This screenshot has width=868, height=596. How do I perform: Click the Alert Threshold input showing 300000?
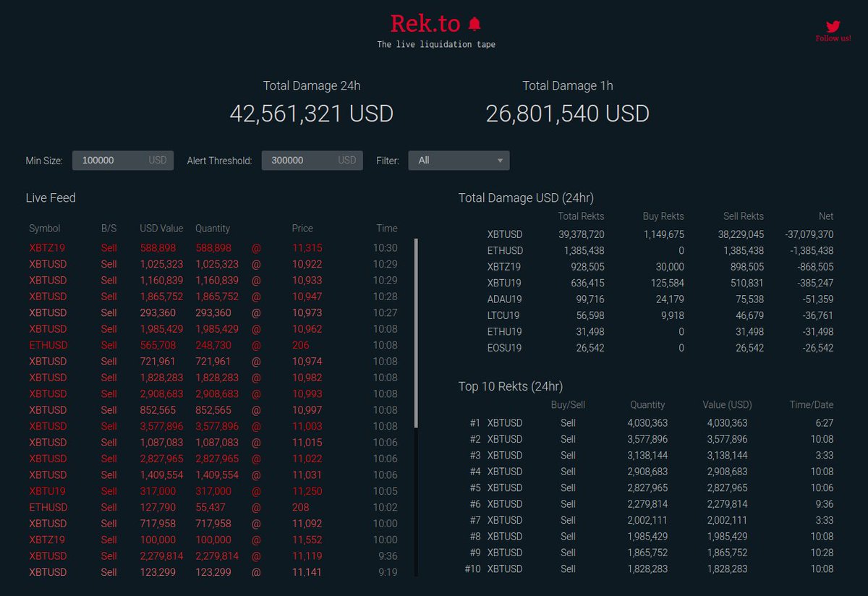[312, 160]
